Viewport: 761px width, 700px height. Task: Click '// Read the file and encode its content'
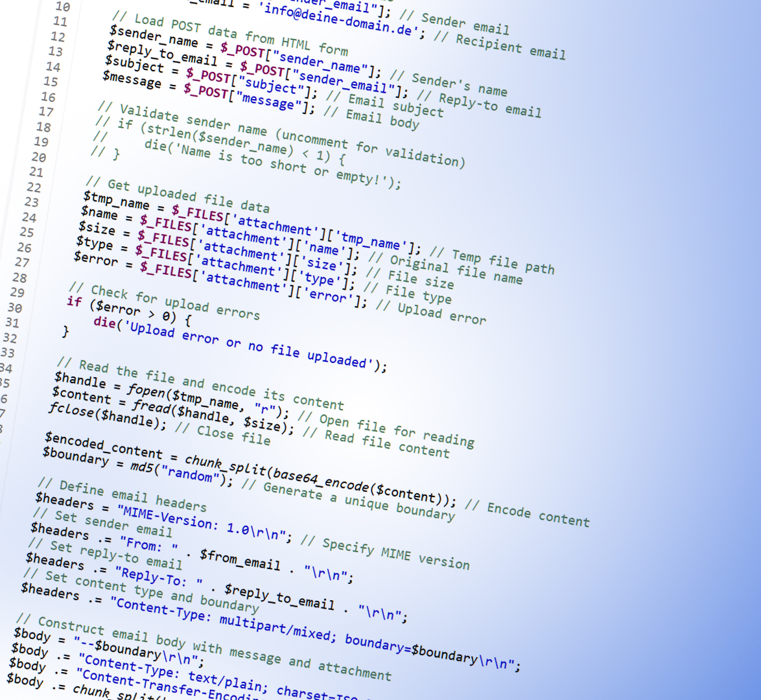pyautogui.click(x=200, y=383)
